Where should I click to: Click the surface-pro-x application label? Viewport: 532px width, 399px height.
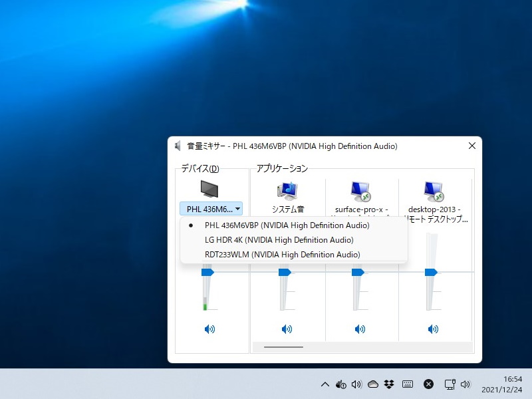(x=362, y=209)
